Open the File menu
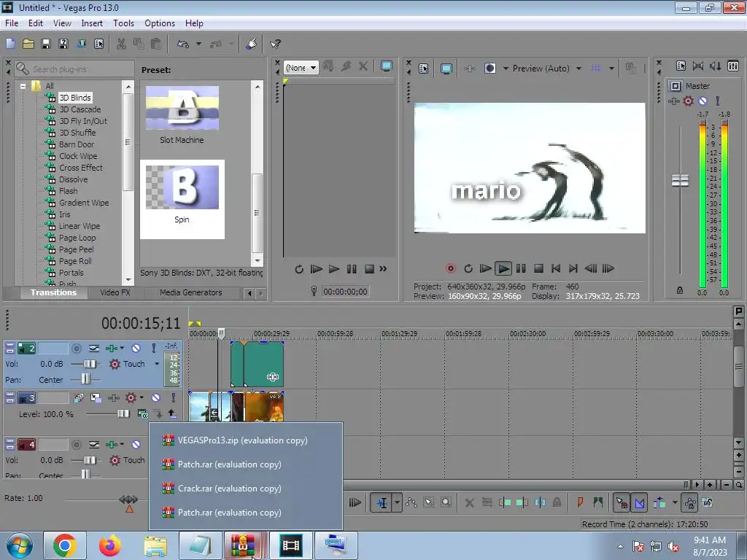Image resolution: width=747 pixels, height=560 pixels. (x=12, y=23)
